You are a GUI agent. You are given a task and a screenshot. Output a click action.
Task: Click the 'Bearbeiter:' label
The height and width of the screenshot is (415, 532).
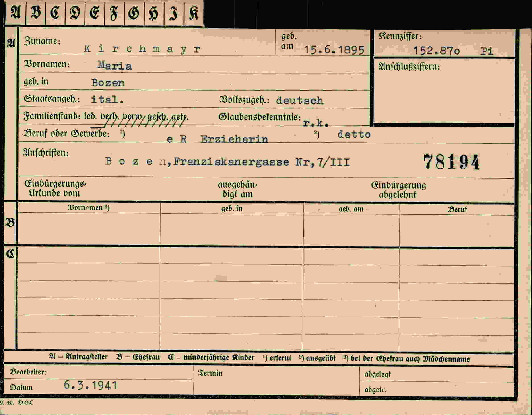tap(28, 372)
